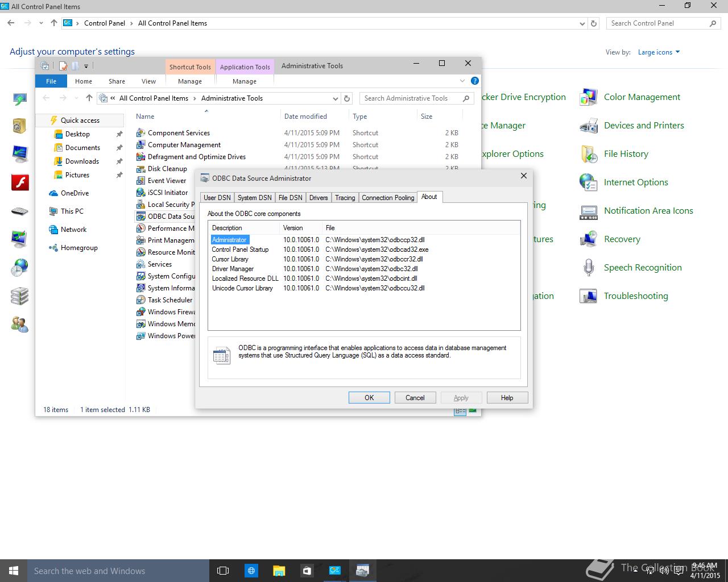Image resolution: width=728 pixels, height=582 pixels.
Task: Open the Recovery icon
Action: (588, 239)
